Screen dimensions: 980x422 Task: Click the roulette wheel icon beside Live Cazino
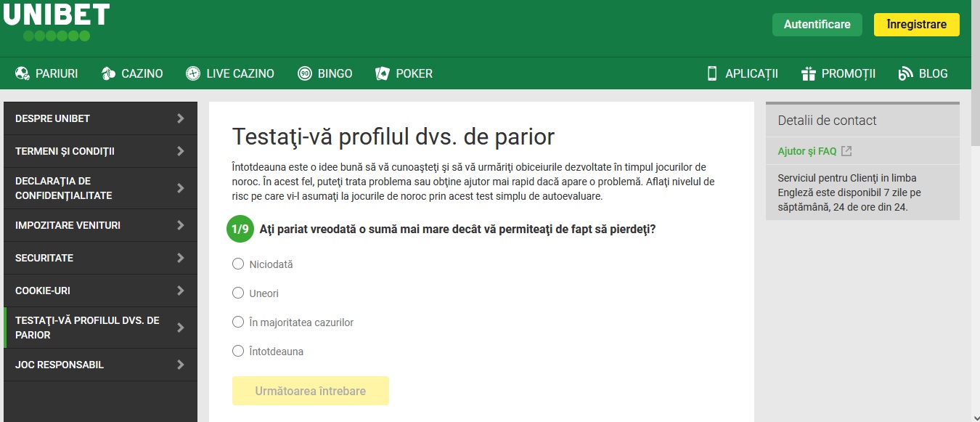point(193,73)
